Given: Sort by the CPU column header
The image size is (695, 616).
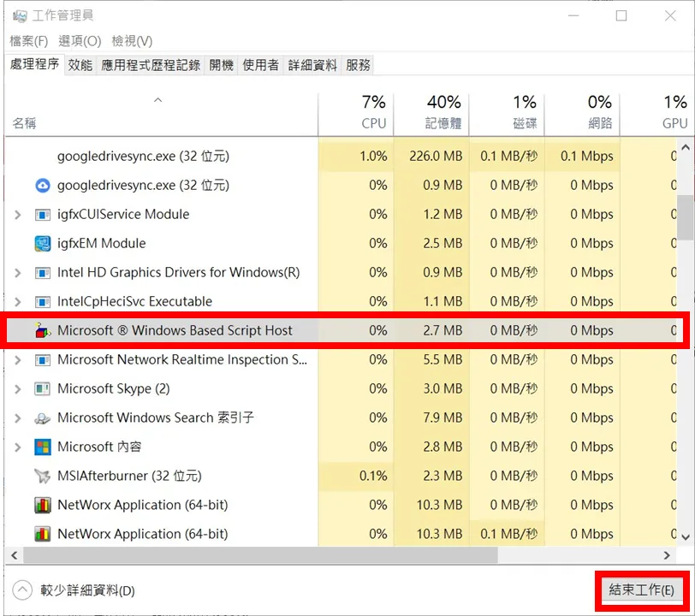Looking at the screenshot, I should [356, 115].
